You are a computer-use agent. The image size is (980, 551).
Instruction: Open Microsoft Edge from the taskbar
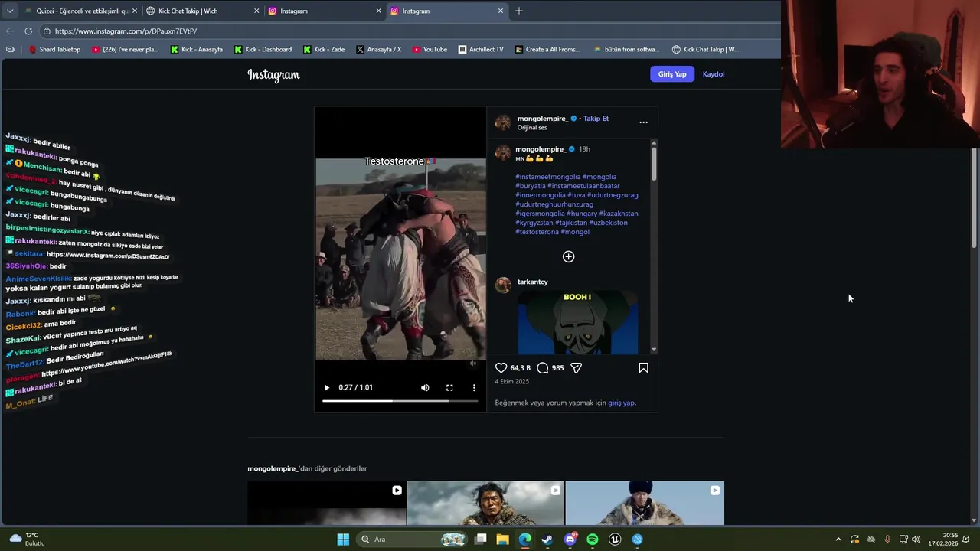(x=525, y=540)
